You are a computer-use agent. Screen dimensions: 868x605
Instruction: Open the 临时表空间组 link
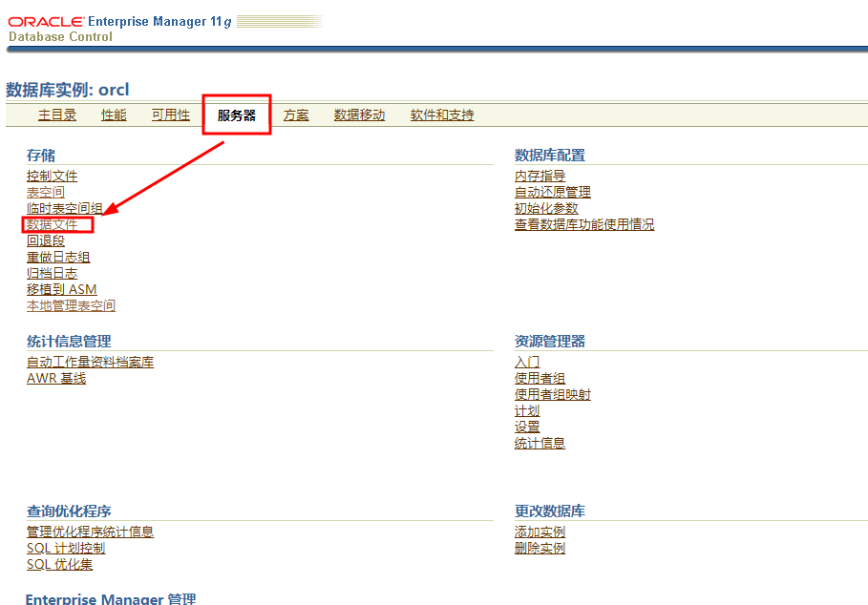pyautogui.click(x=65, y=208)
